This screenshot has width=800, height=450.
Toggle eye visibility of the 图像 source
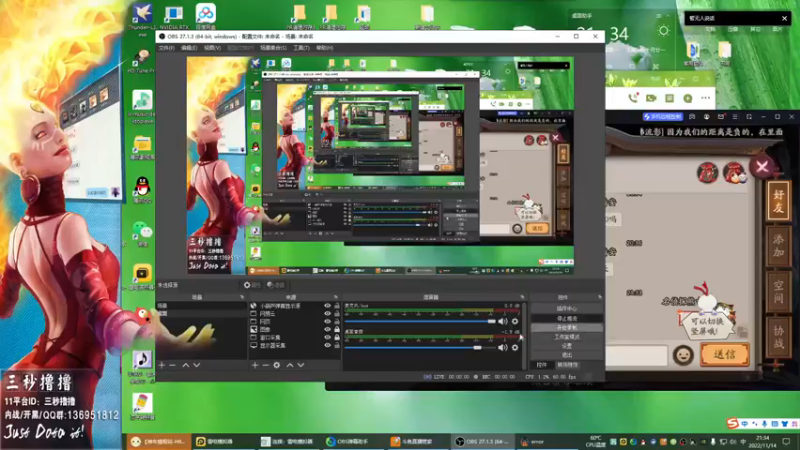328,330
